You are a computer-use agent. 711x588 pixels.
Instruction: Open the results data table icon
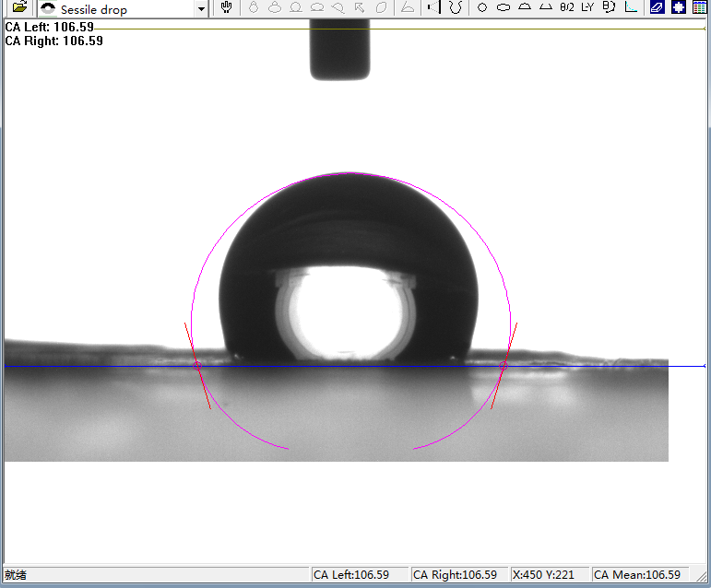700,7
